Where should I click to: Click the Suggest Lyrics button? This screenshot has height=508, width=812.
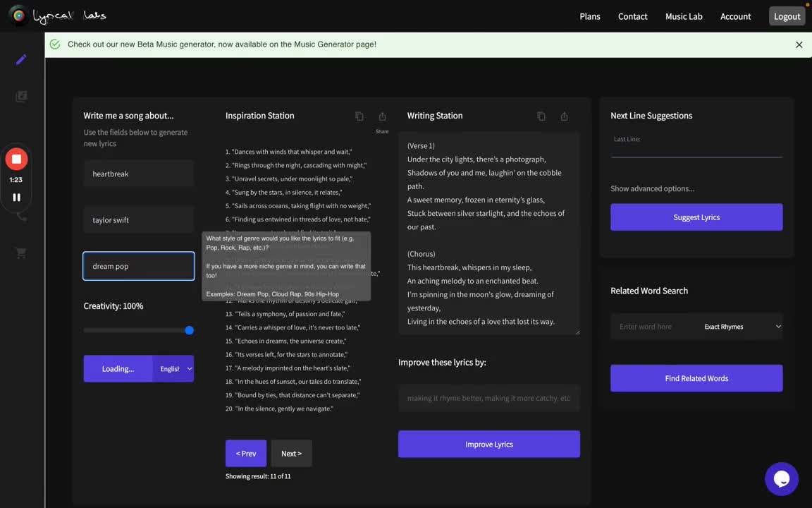696,217
